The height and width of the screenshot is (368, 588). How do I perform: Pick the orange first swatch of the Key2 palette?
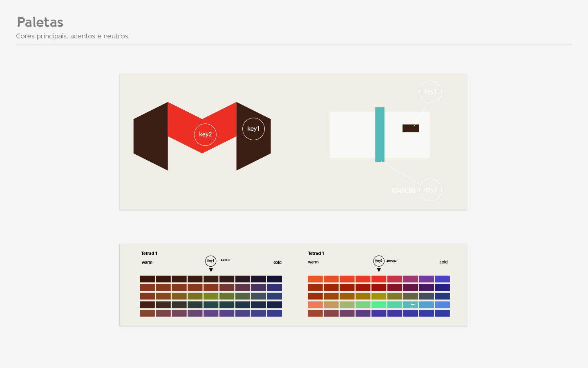[315, 279]
